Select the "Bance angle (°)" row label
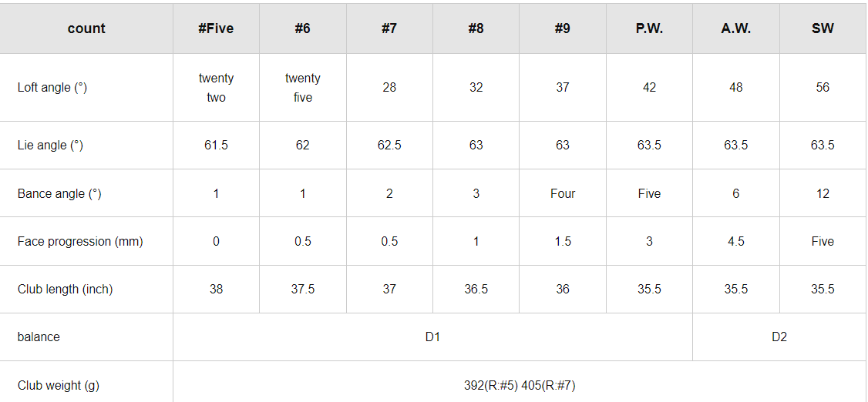 click(x=59, y=193)
